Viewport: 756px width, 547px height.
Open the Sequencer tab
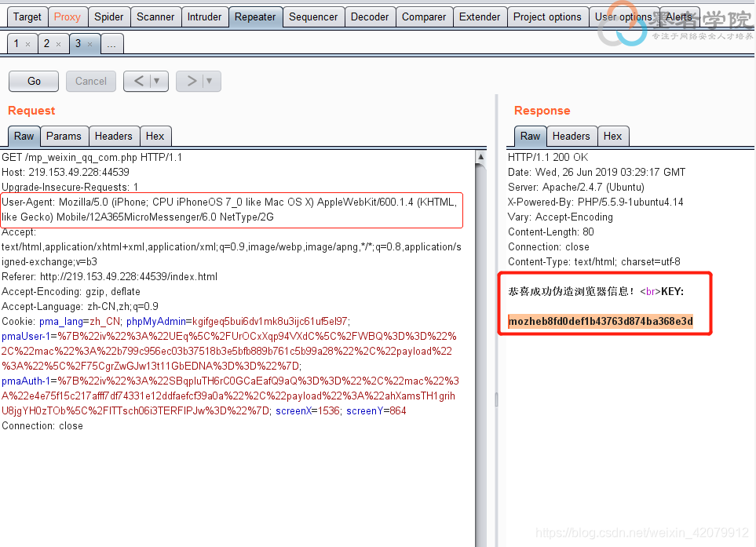pos(313,16)
